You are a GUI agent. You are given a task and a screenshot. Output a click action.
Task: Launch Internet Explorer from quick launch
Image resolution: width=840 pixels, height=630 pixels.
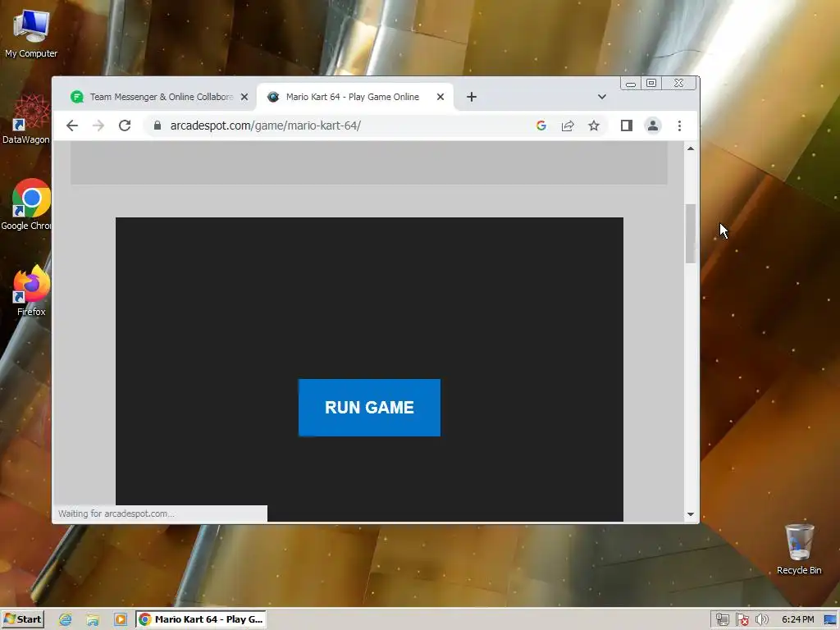66,619
